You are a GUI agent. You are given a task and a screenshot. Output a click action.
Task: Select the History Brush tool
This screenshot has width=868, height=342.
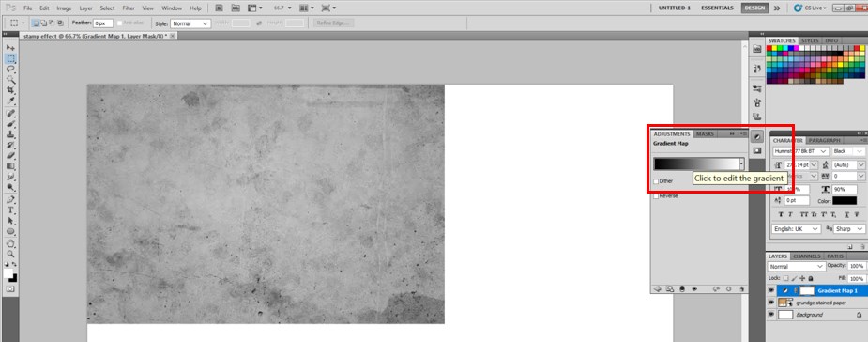click(x=10, y=145)
